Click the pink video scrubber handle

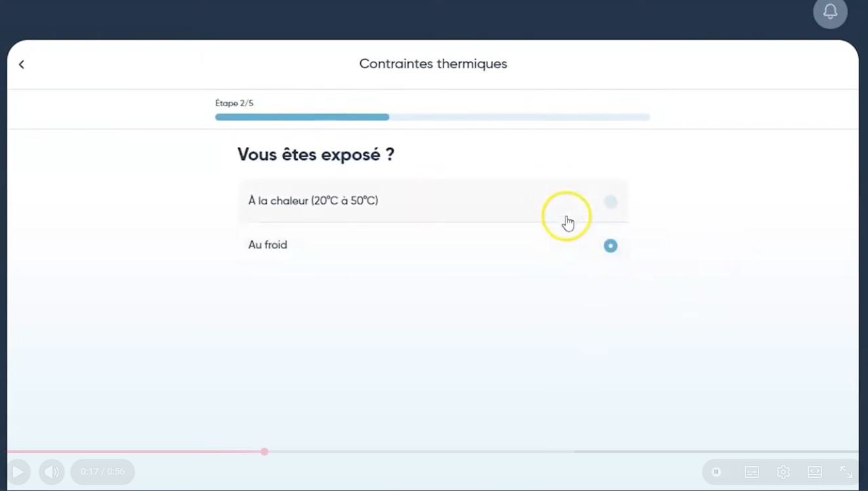[264, 452]
